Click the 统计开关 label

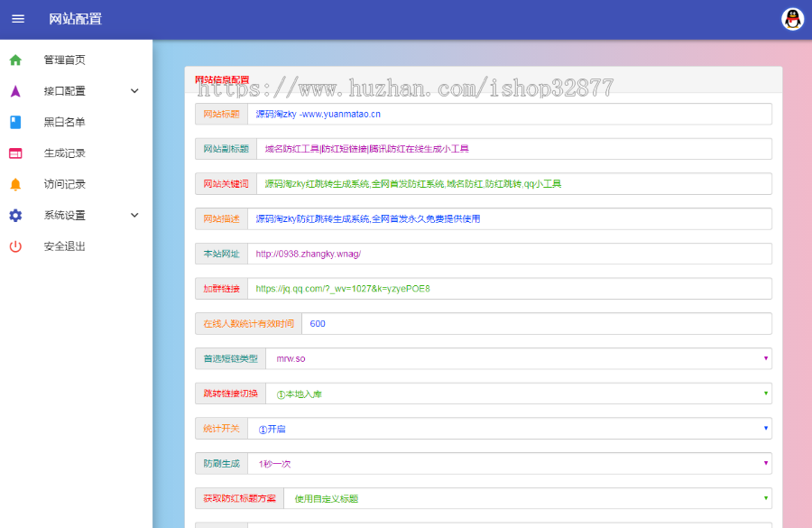pos(222,429)
